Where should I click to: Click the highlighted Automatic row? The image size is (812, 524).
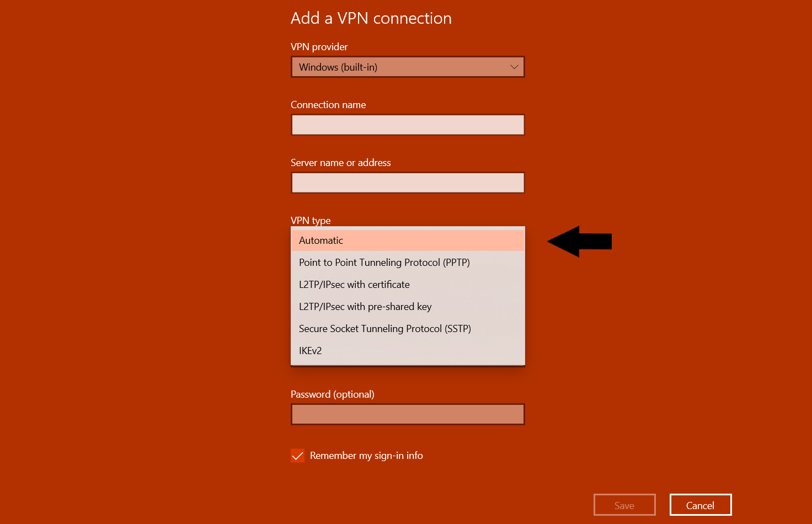pos(408,240)
